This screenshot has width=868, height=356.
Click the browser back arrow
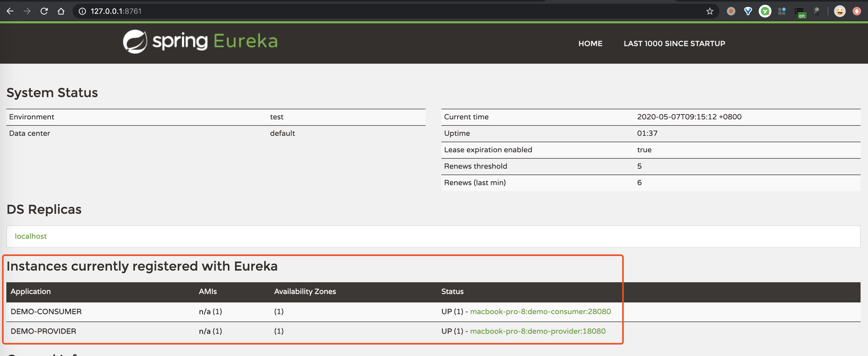pyautogui.click(x=10, y=11)
